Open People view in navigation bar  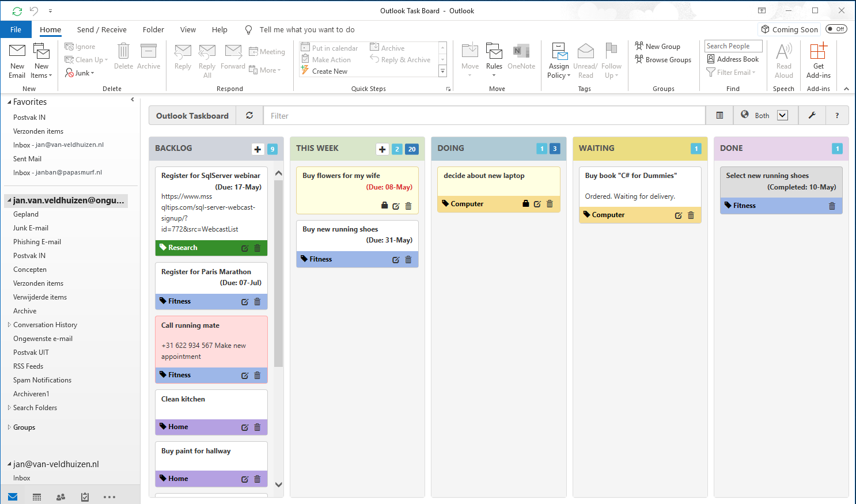60,497
